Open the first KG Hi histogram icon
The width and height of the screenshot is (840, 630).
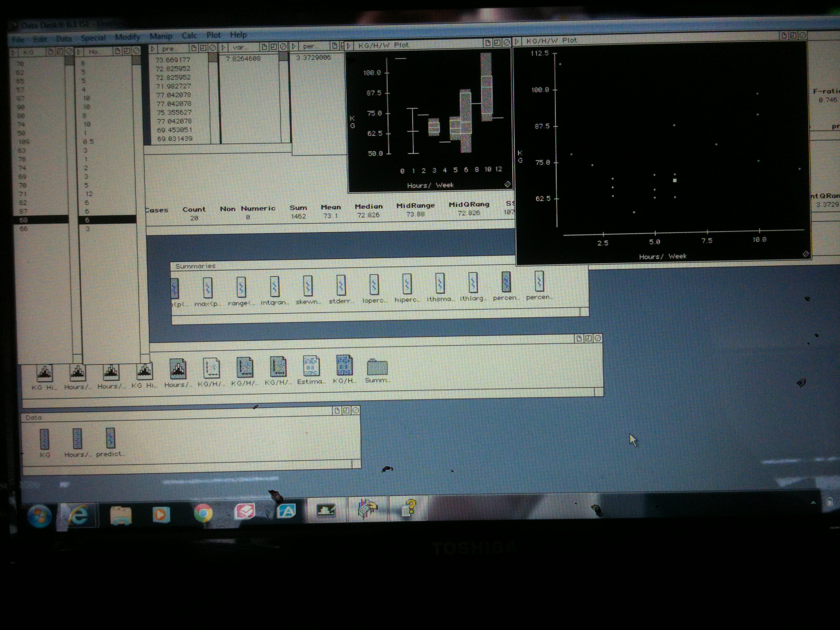click(44, 372)
